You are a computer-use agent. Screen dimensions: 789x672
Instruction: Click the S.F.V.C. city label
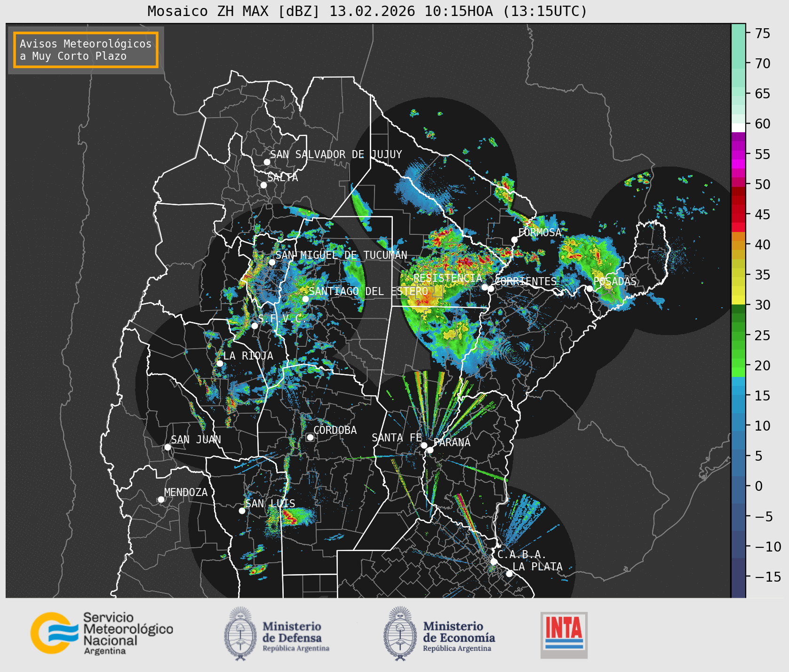pyautogui.click(x=282, y=319)
